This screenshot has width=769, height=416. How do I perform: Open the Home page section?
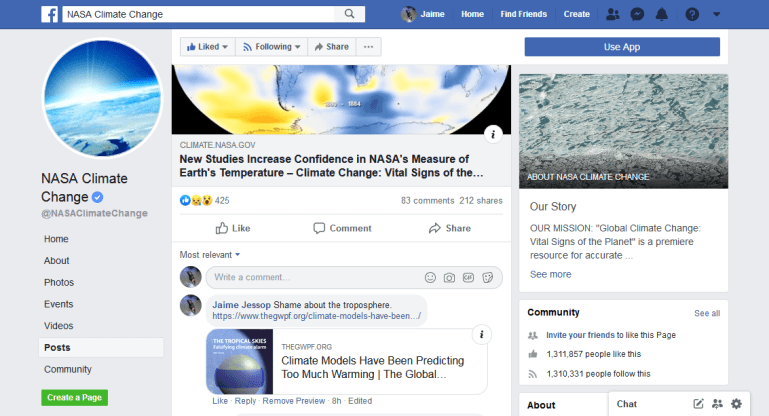tap(56, 239)
